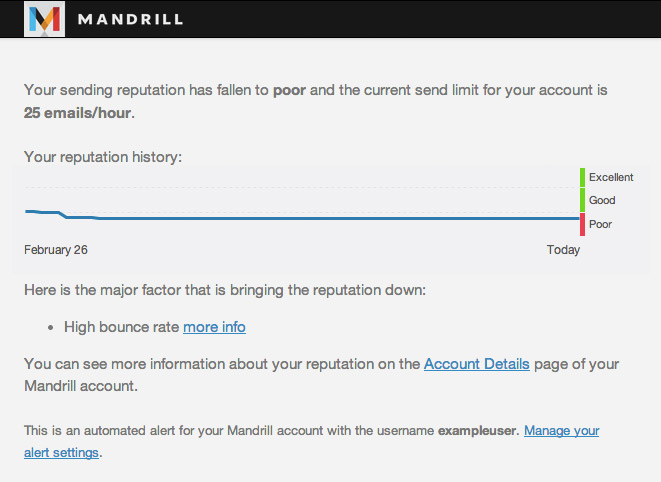
Task: Click the 25 emails/hour bold text
Action: [78, 113]
